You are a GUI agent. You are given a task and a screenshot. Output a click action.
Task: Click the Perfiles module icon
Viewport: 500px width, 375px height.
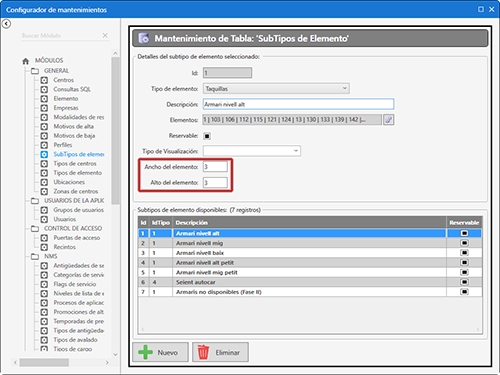pos(44,145)
